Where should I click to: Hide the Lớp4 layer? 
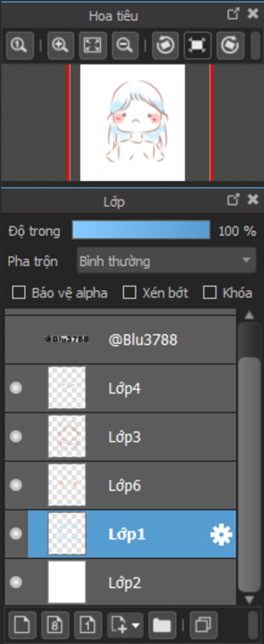point(16,388)
